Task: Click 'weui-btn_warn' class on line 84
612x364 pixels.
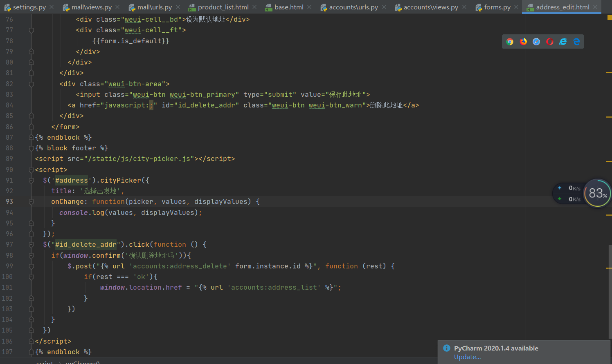Action: point(335,105)
